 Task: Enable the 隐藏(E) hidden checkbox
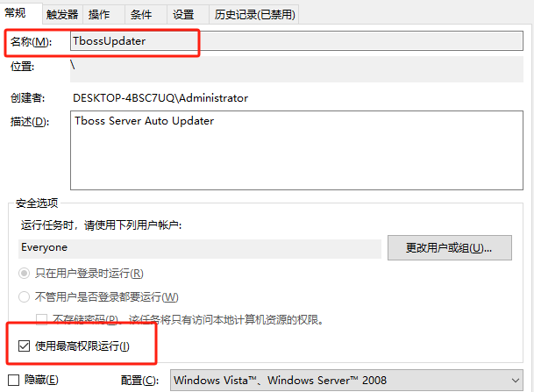click(12, 380)
